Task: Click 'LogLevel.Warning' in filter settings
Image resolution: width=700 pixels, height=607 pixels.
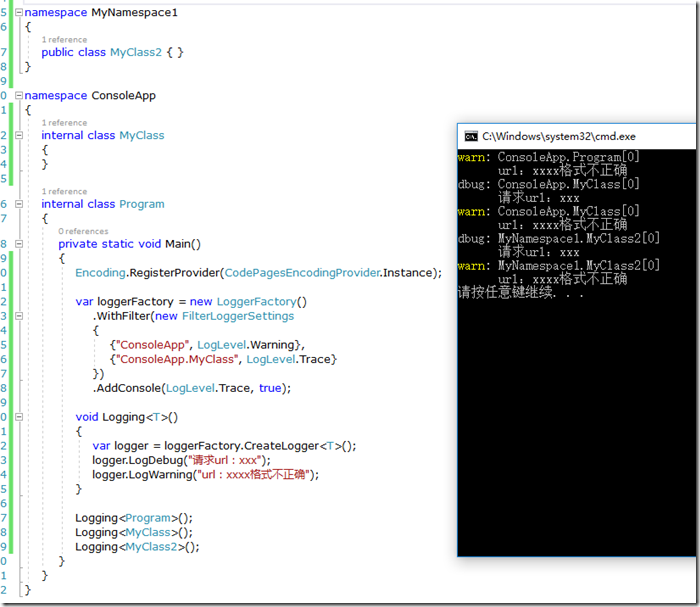Action: [x=246, y=345]
